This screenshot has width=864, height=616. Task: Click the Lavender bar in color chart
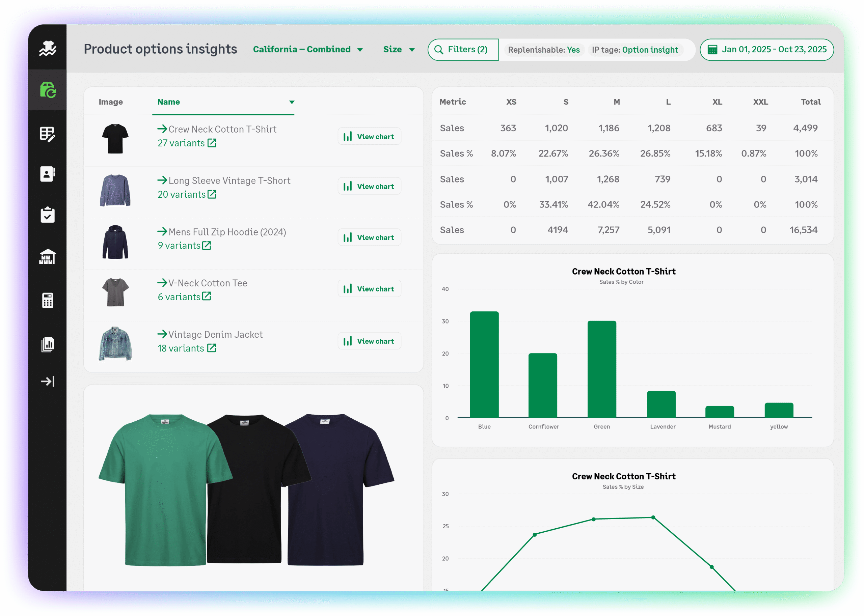(661, 404)
